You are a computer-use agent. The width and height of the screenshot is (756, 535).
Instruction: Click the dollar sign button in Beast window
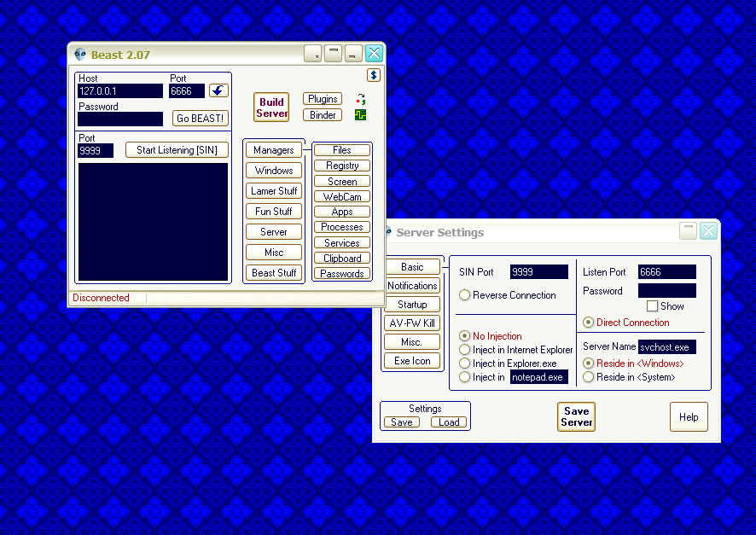tap(374, 75)
